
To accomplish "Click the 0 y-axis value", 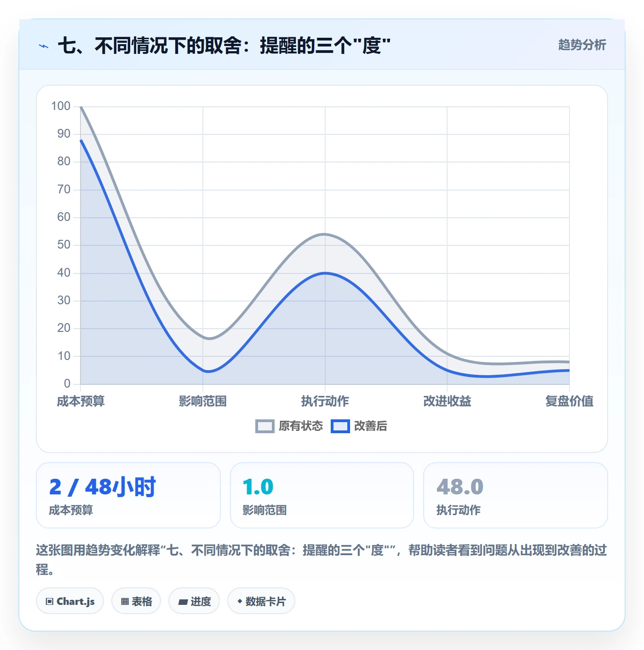I will tap(67, 383).
